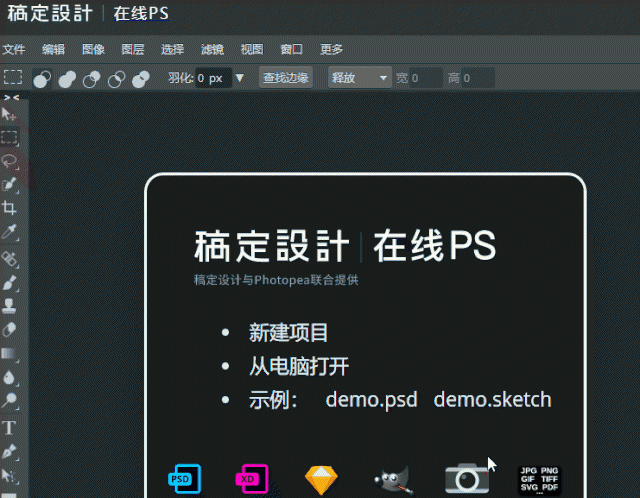Choose the XOR selection mode icon
This screenshot has height=498, width=640.
(141, 78)
